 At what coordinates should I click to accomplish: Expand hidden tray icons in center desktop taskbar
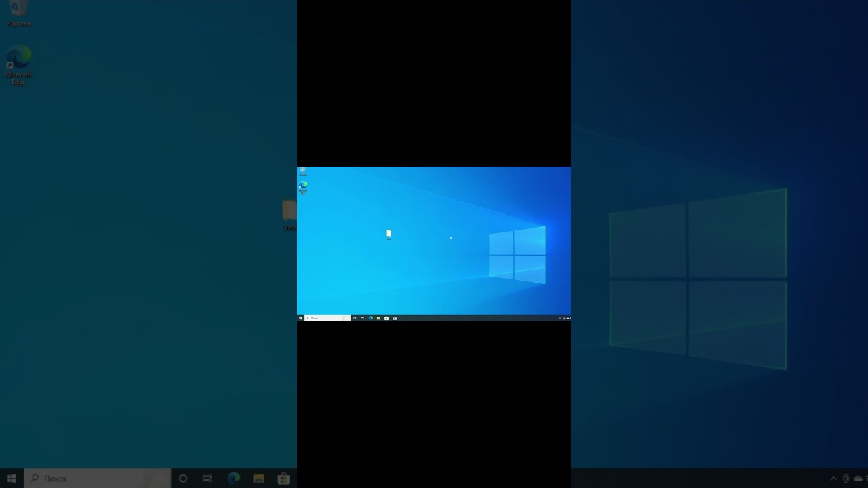tap(560, 318)
